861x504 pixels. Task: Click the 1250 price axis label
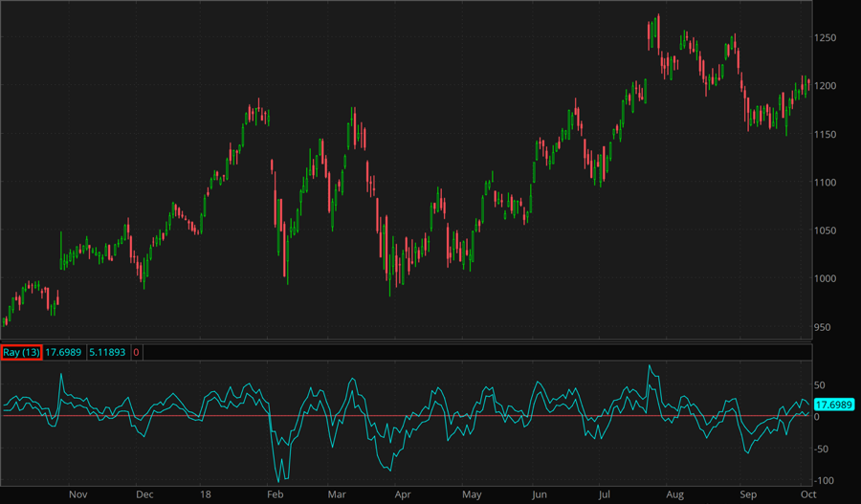coord(826,38)
